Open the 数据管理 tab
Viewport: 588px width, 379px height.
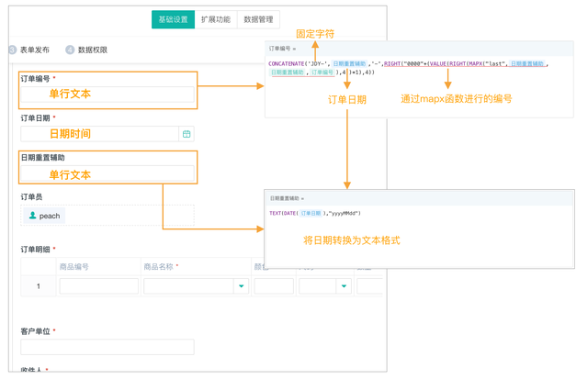[258, 19]
